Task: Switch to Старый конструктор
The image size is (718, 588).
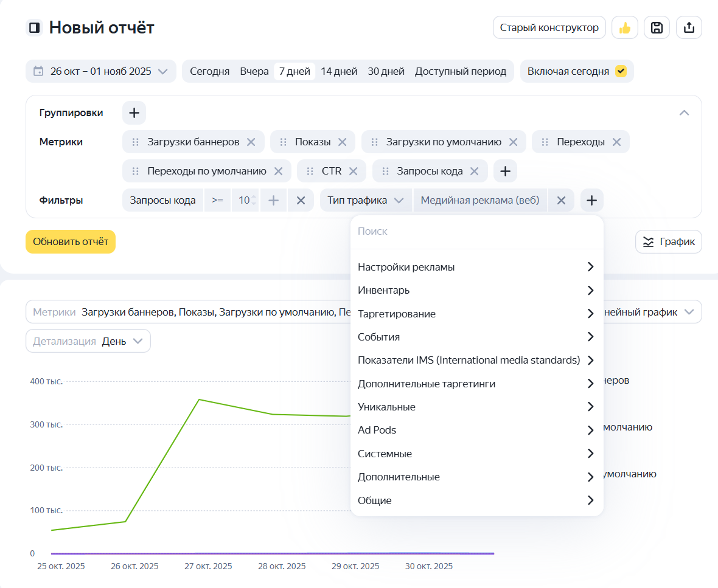Action: (x=549, y=27)
